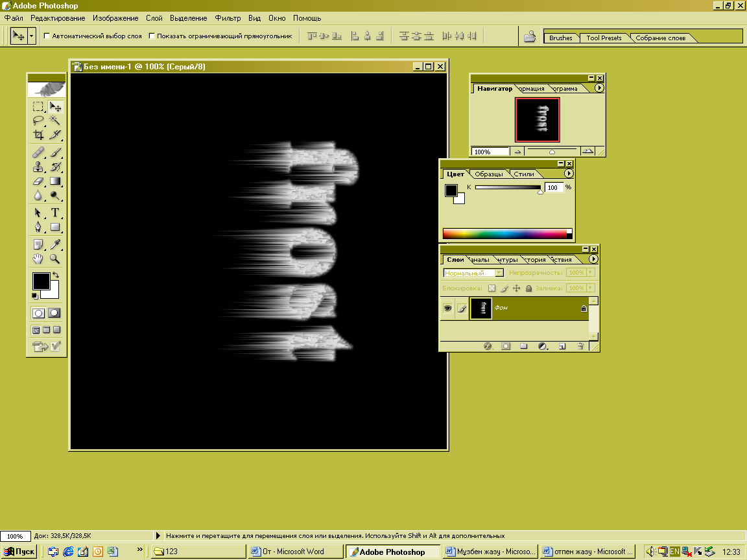This screenshot has height=560, width=747.
Task: Select the Rectangle shape tool
Action: point(55,227)
